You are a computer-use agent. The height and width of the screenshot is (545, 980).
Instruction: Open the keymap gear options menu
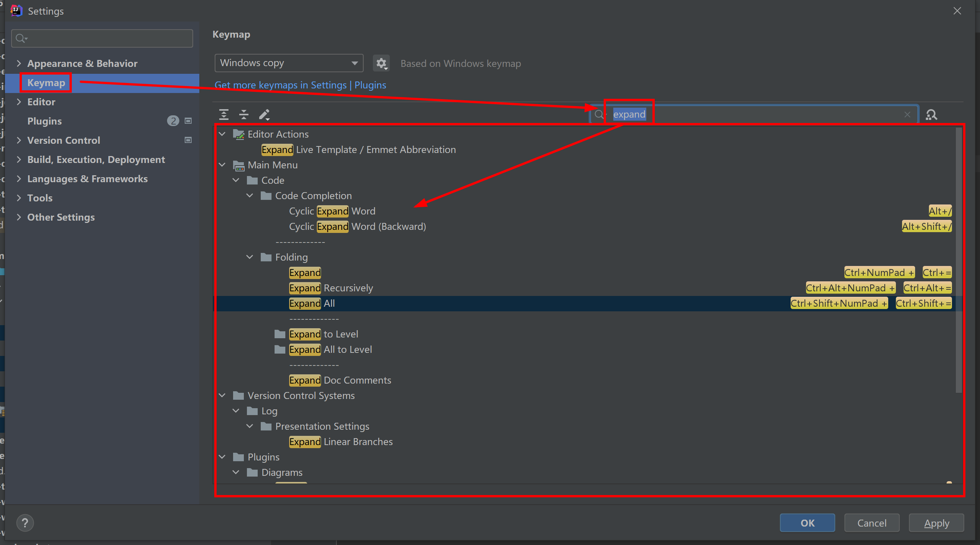pyautogui.click(x=381, y=63)
